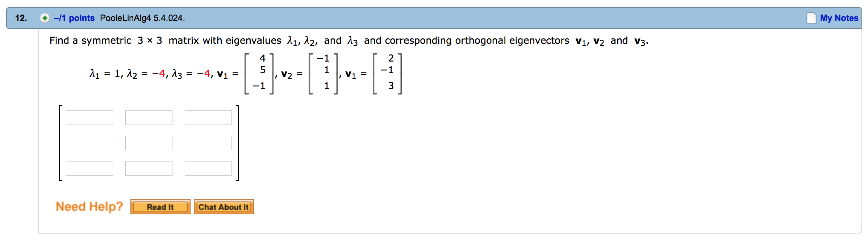Click the eigenvalue problem statement text
Image resolution: width=868 pixels, height=248 pixels.
click(348, 41)
